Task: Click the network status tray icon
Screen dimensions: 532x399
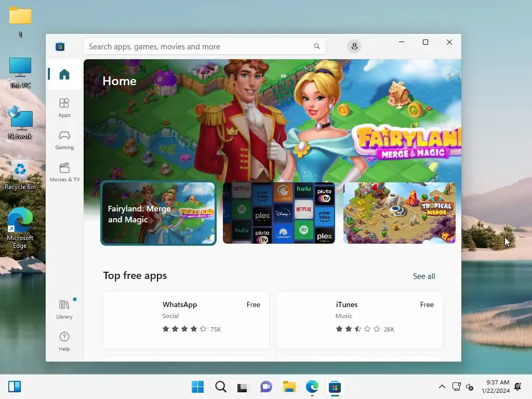Action: pos(456,387)
